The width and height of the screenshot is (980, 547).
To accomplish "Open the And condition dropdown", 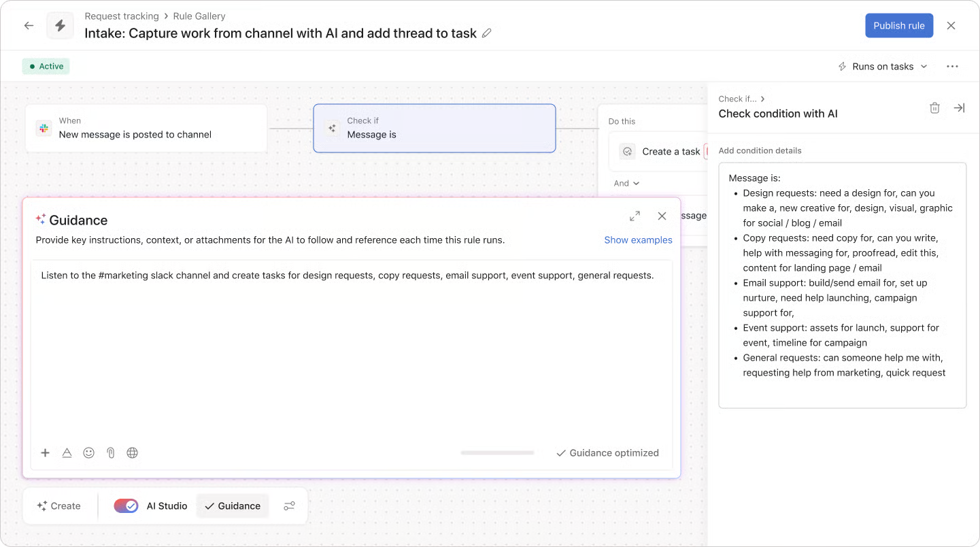I will tap(625, 183).
